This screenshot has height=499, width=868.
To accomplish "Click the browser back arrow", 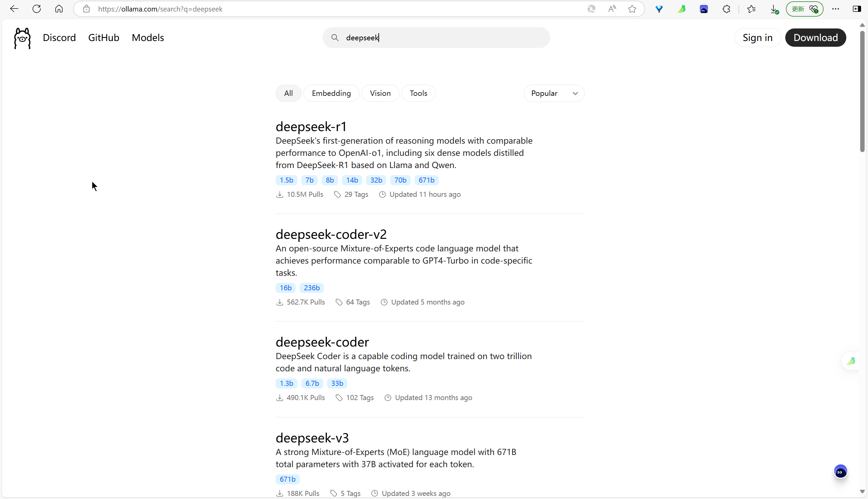I will 14,9.
